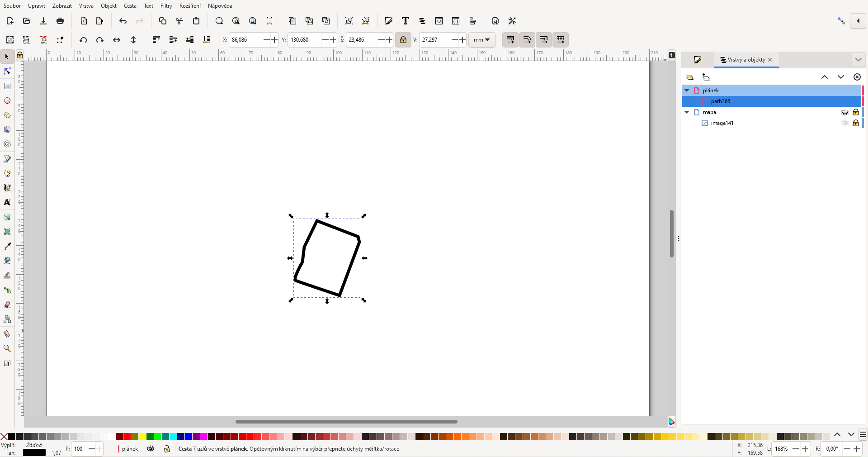The width and height of the screenshot is (868, 457).
Task: Click the Undo button in the toolbar
Action: [x=123, y=21]
